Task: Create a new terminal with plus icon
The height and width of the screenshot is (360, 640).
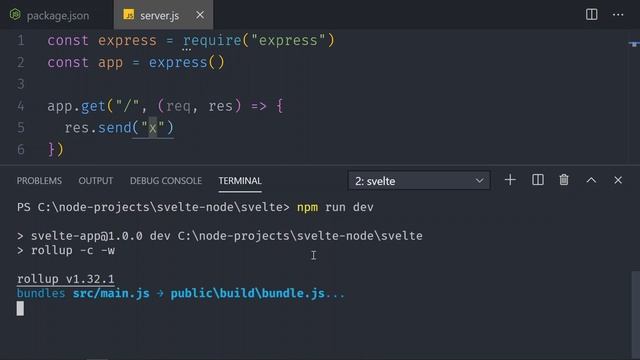Action: click(x=510, y=180)
